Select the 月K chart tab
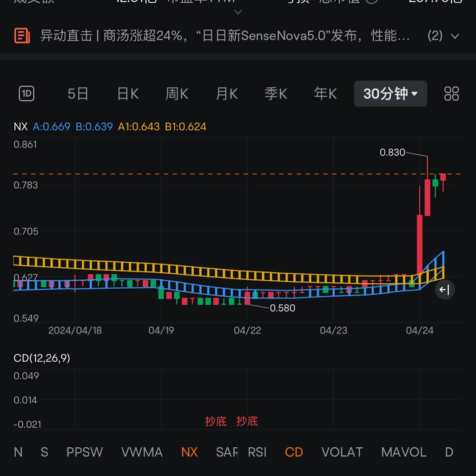The height and width of the screenshot is (476, 476). (x=227, y=94)
